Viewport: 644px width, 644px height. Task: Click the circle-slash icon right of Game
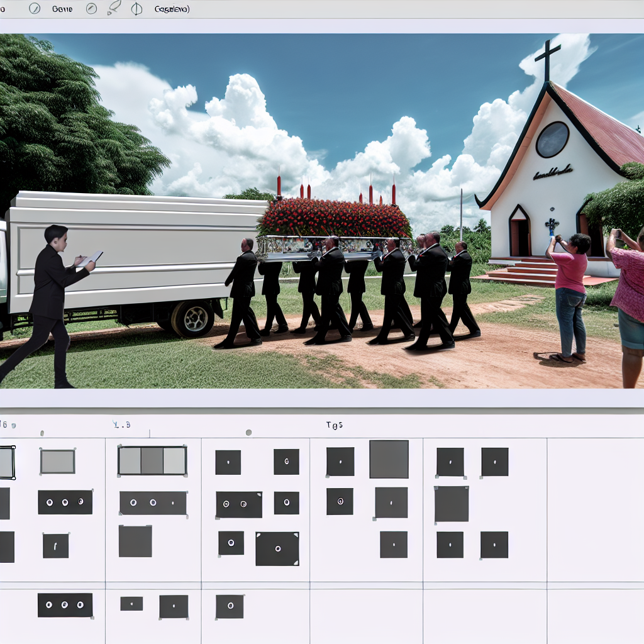point(92,9)
